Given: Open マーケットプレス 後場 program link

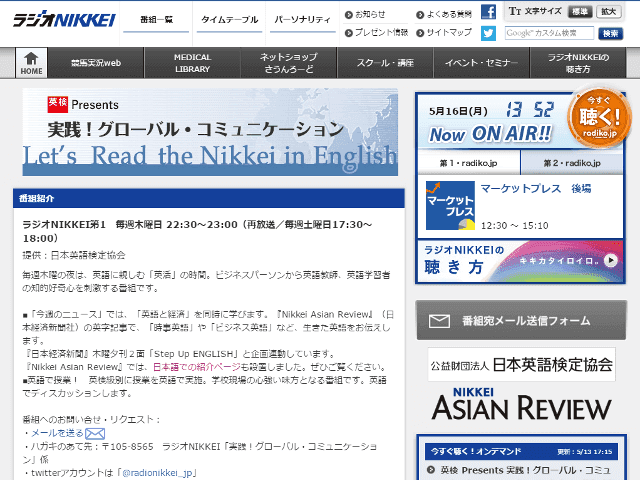Looking at the screenshot, I should (x=536, y=189).
